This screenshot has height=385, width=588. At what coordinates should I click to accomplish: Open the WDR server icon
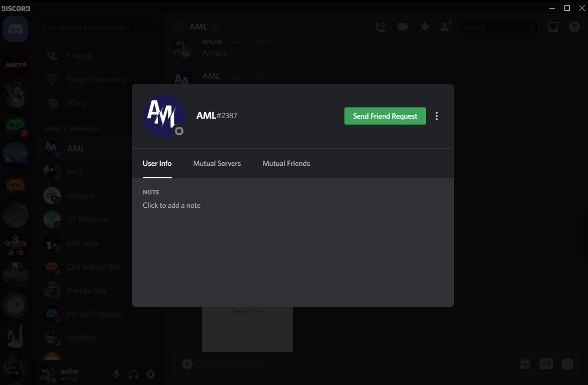point(16,275)
